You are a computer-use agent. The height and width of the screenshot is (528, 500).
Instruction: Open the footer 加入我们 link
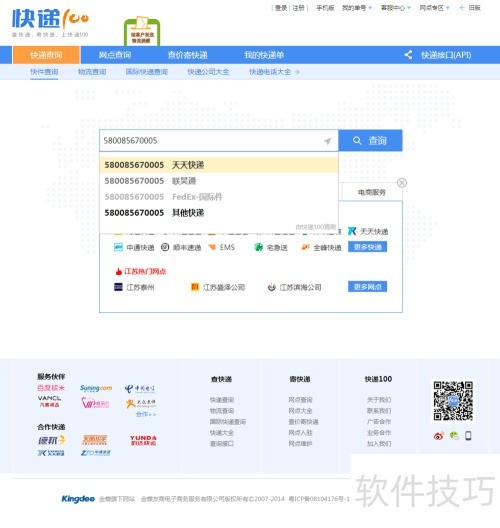[379, 443]
